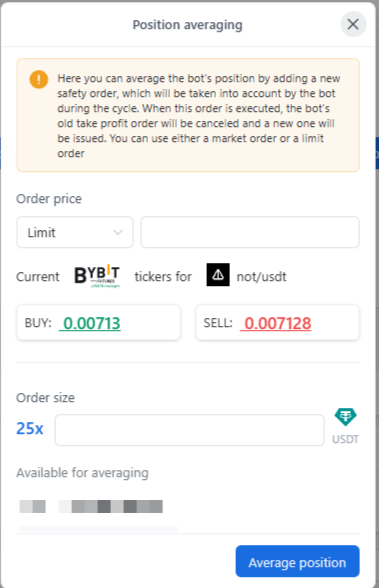Click the black NOT coin icon
The width and height of the screenshot is (379, 588).
pos(218,275)
